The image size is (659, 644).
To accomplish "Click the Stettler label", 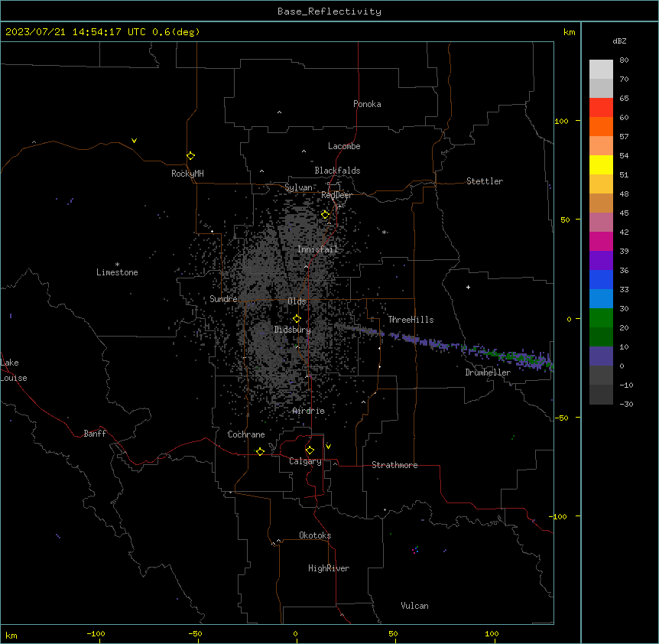I will 485,181.
